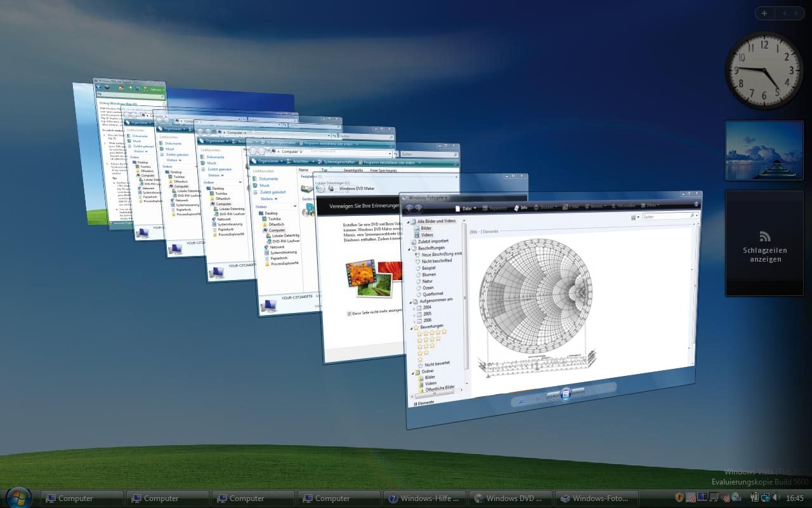The image size is (812, 508).
Task: Click the photo gallery help question mark icon
Action: (697, 204)
